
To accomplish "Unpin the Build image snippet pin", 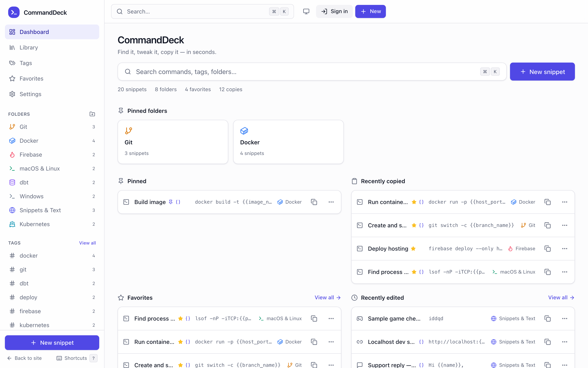I will pyautogui.click(x=170, y=202).
